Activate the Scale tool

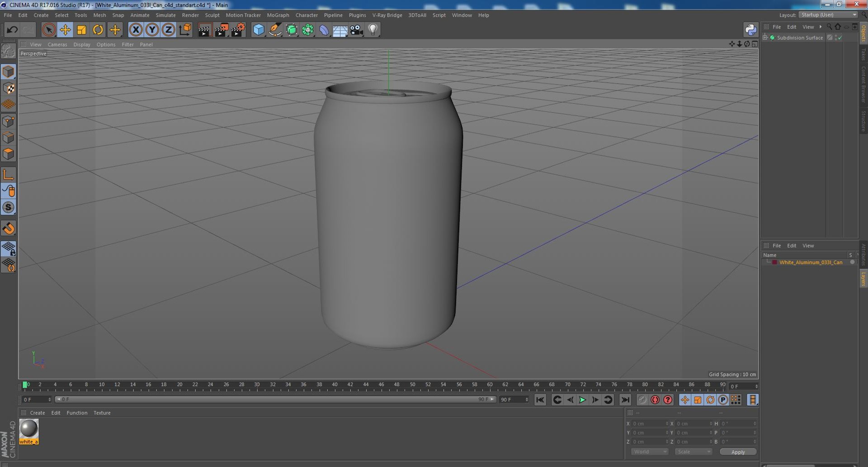point(81,30)
